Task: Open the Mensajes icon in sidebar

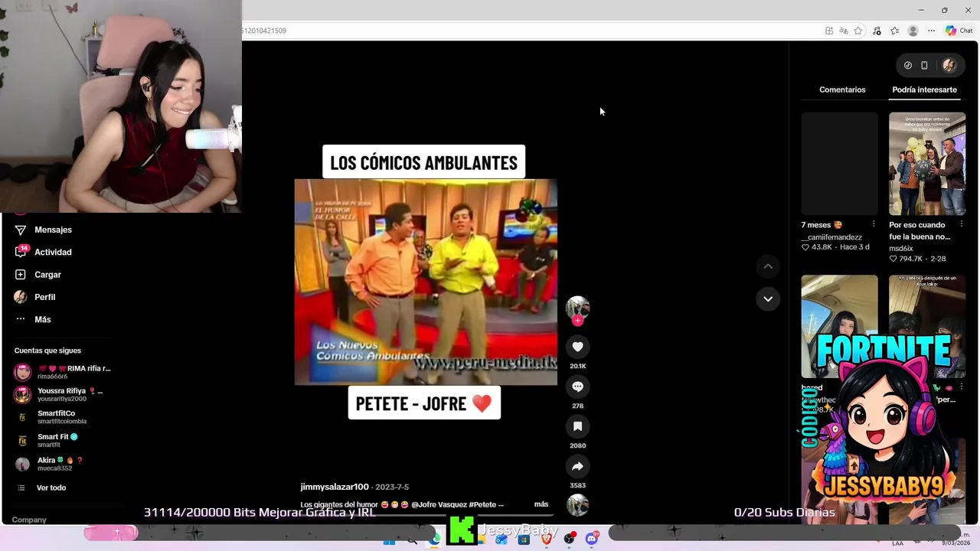Action: (21, 230)
